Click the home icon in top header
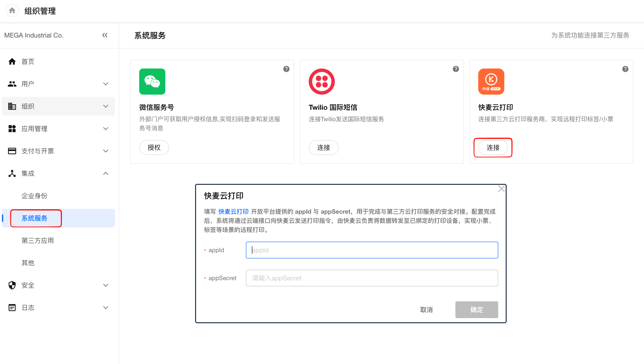 click(x=12, y=11)
